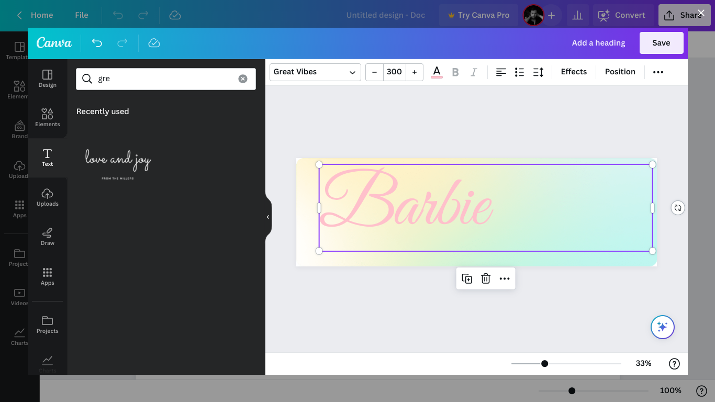Collapse the side panel with the arrow handle
This screenshot has height=402, width=715.
(268, 217)
